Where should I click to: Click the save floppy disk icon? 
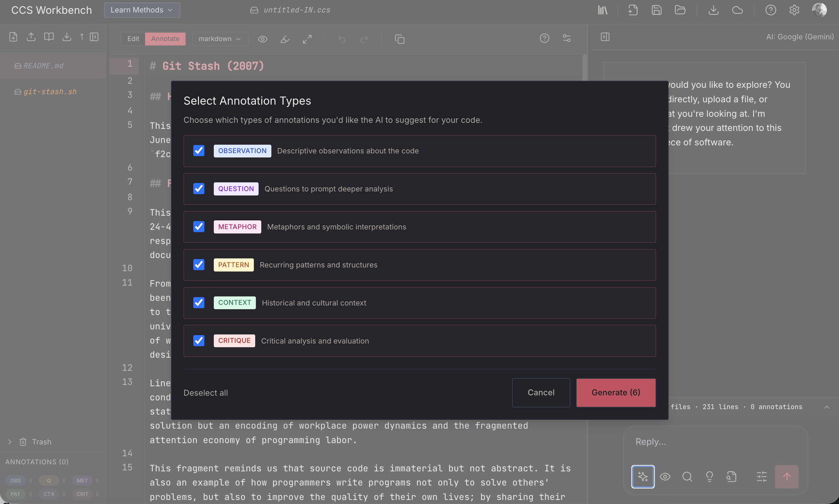pos(656,10)
